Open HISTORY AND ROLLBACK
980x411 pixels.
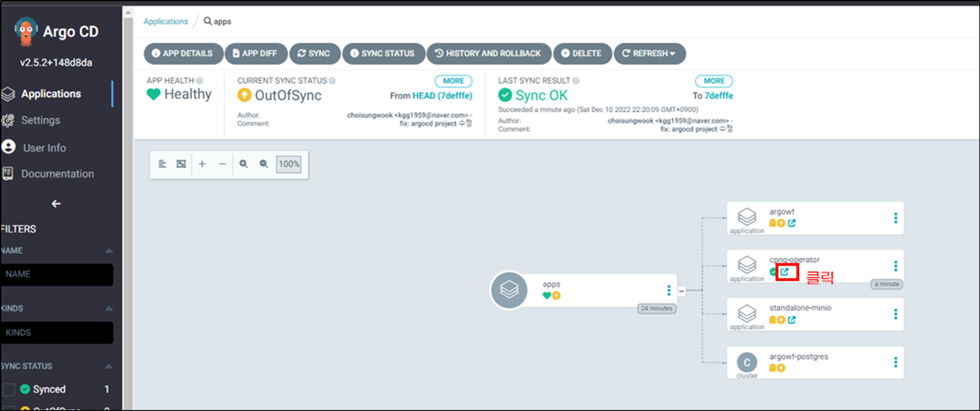pos(489,53)
